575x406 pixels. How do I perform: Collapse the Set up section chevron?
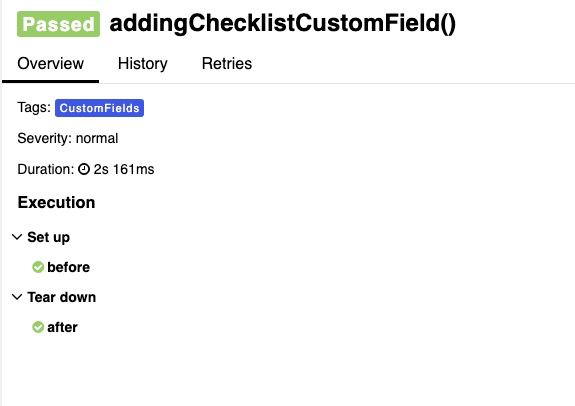[17, 237]
